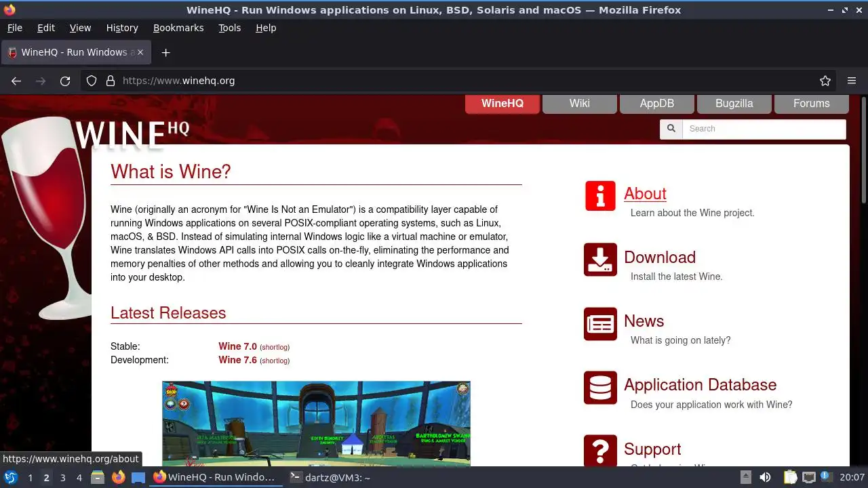868x488 pixels.
Task: Bookmark this page with the star icon
Action: pyautogui.click(x=825, y=81)
